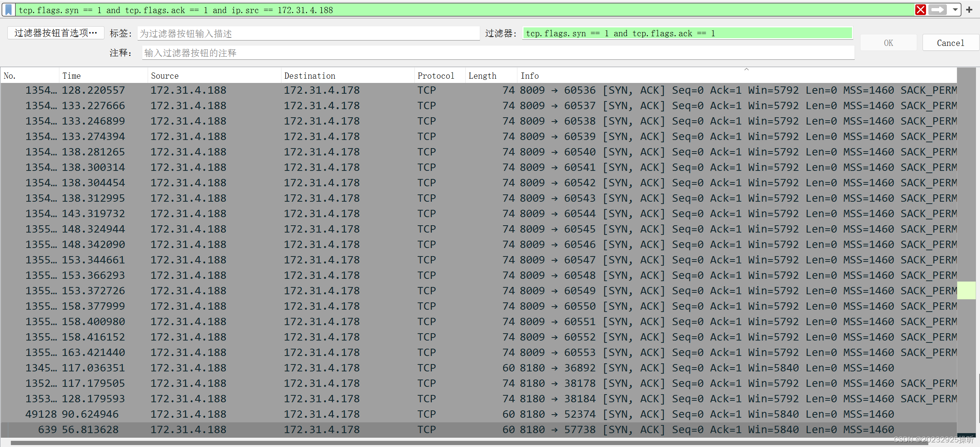
Task: Add a filter button with plus icon
Action: (969, 10)
